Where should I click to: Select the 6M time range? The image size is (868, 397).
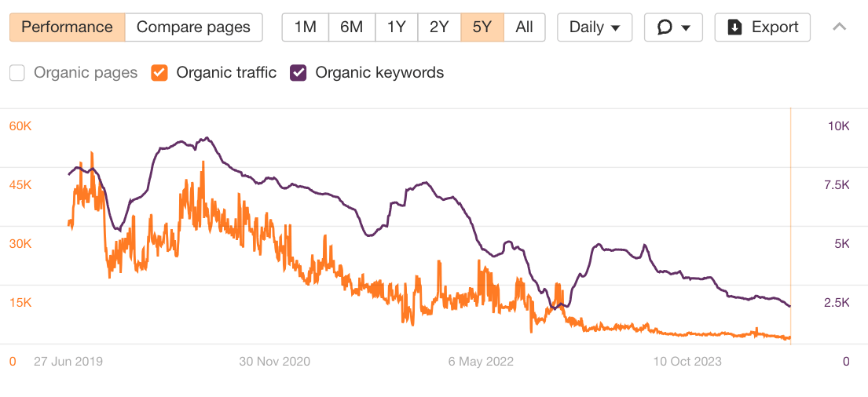pyautogui.click(x=351, y=27)
